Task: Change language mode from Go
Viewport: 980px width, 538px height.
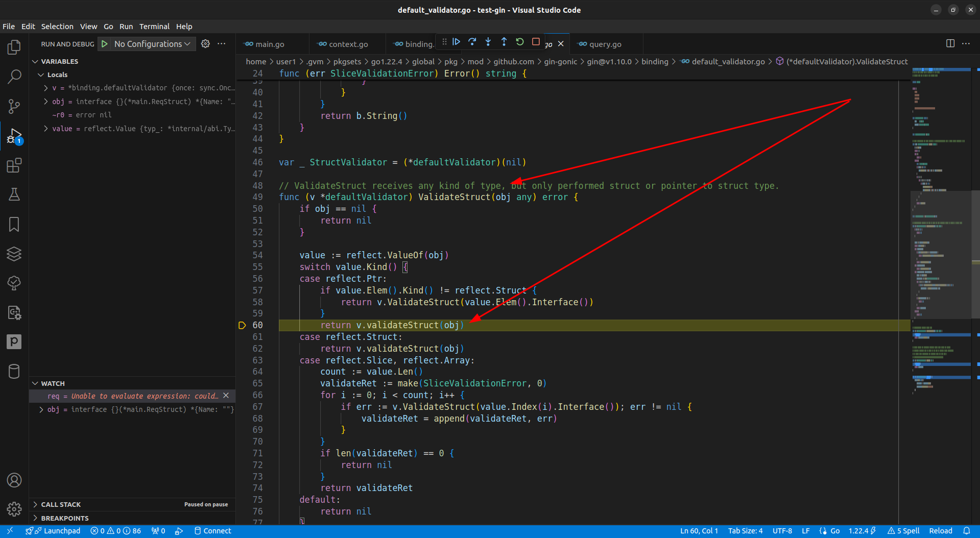Action: coord(835,531)
